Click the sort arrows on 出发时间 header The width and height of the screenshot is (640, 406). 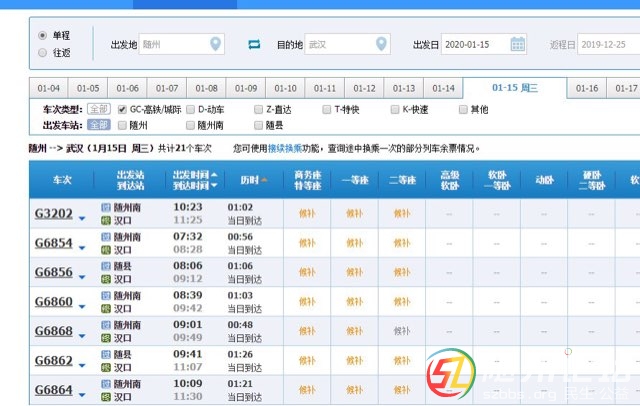click(213, 180)
